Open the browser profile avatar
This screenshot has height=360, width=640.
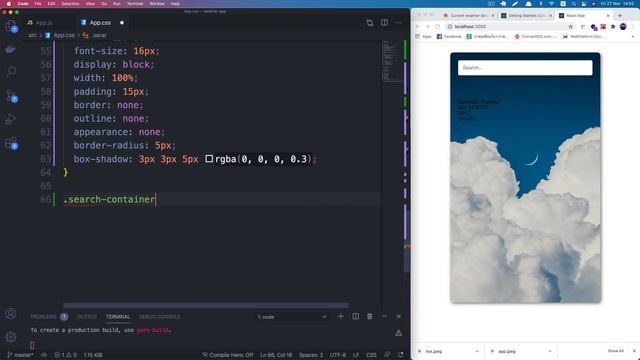coord(623,27)
